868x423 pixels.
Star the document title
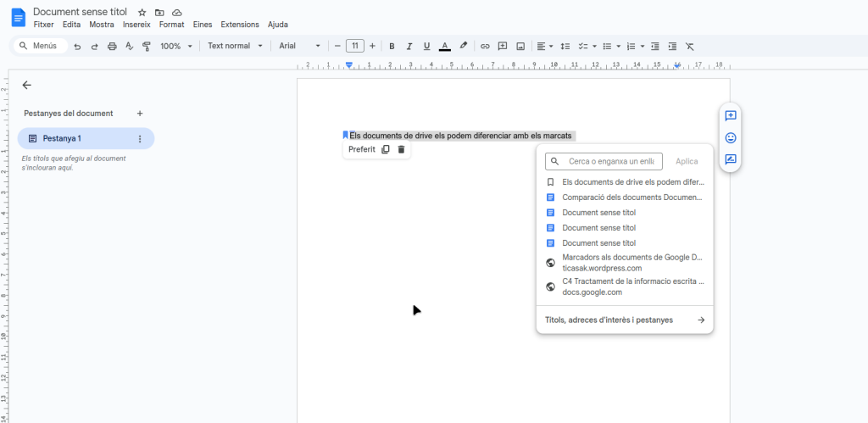tap(142, 13)
